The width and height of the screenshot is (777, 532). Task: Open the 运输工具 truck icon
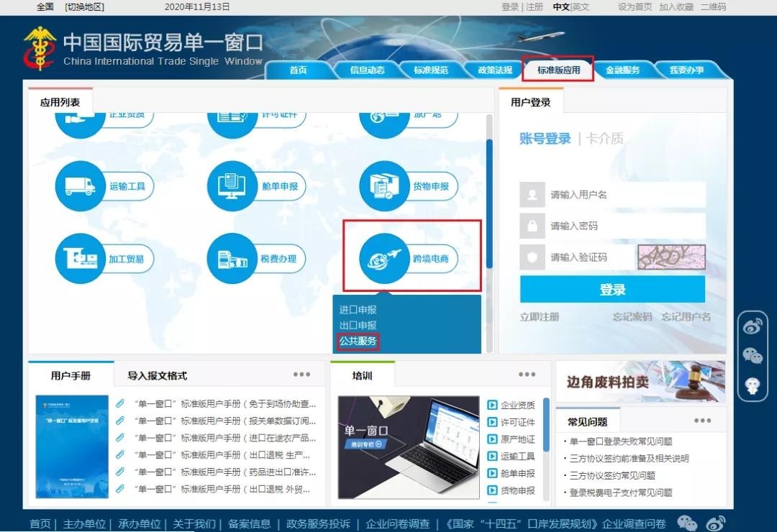[x=81, y=186]
